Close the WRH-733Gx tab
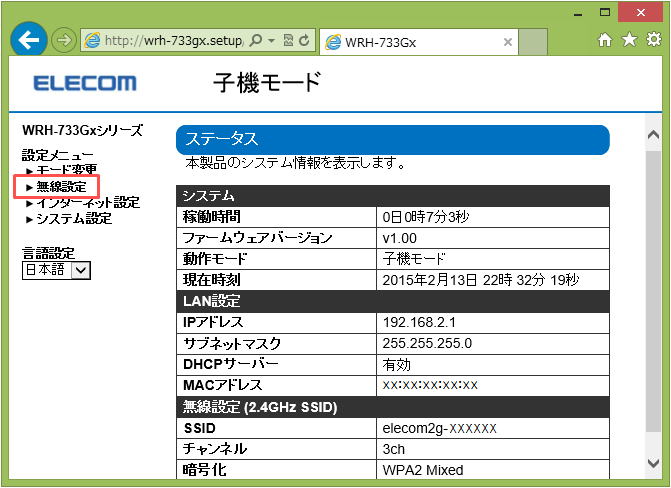671x488 pixels. click(508, 42)
